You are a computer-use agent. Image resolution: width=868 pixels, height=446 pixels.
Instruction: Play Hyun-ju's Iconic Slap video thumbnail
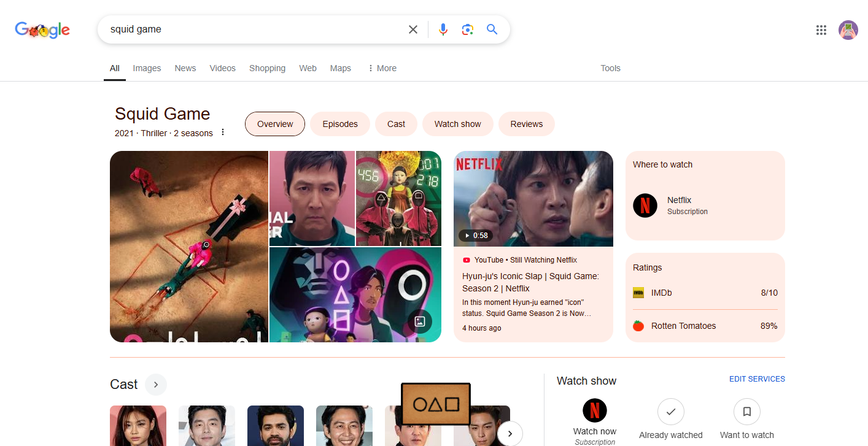coord(533,199)
